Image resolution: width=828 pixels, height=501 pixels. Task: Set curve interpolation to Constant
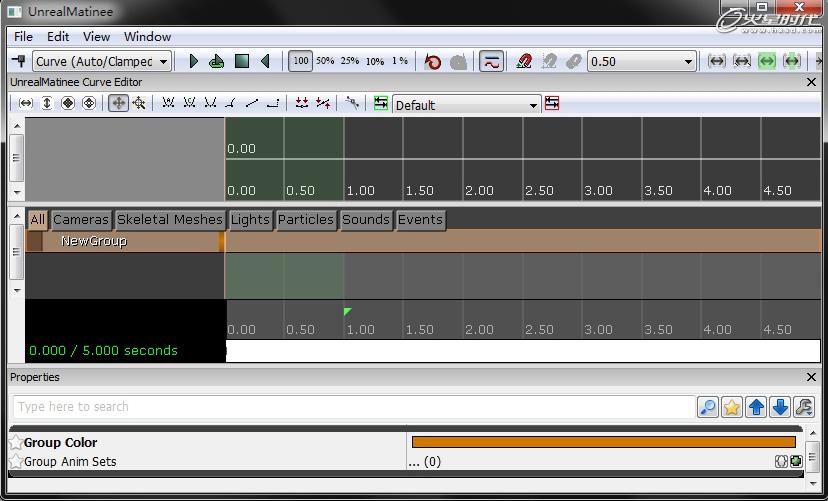(x=272, y=103)
